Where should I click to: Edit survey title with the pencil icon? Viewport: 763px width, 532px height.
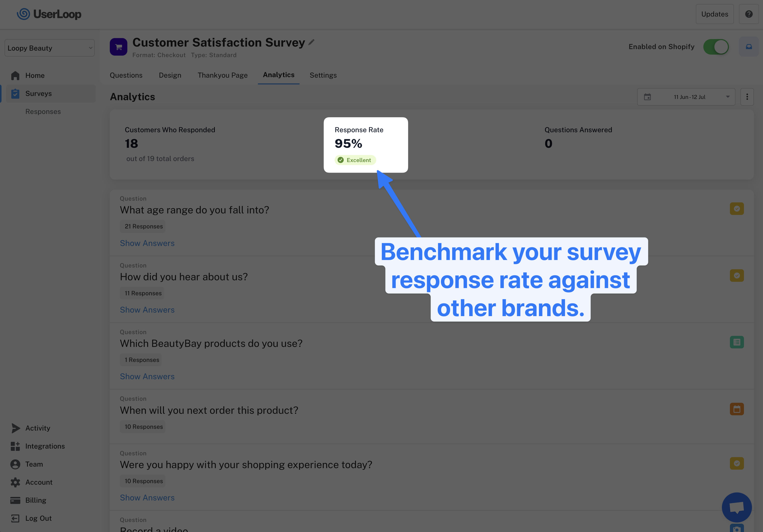coord(311,42)
